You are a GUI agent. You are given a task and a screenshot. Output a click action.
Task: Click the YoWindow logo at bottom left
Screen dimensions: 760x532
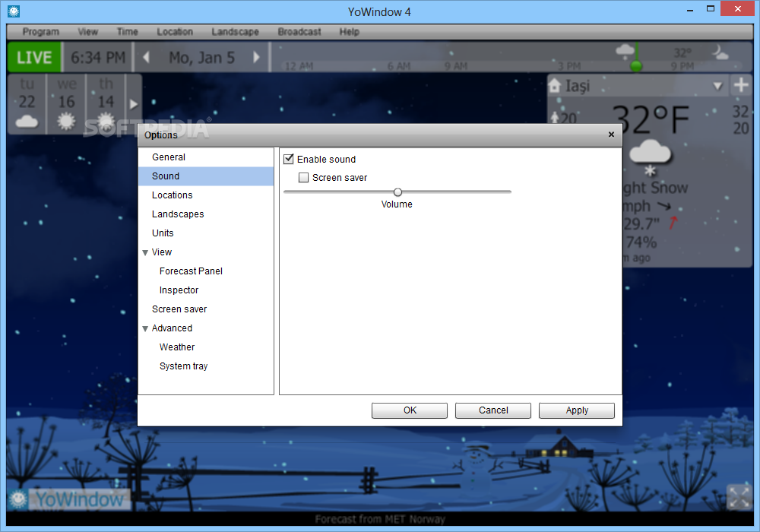69,499
